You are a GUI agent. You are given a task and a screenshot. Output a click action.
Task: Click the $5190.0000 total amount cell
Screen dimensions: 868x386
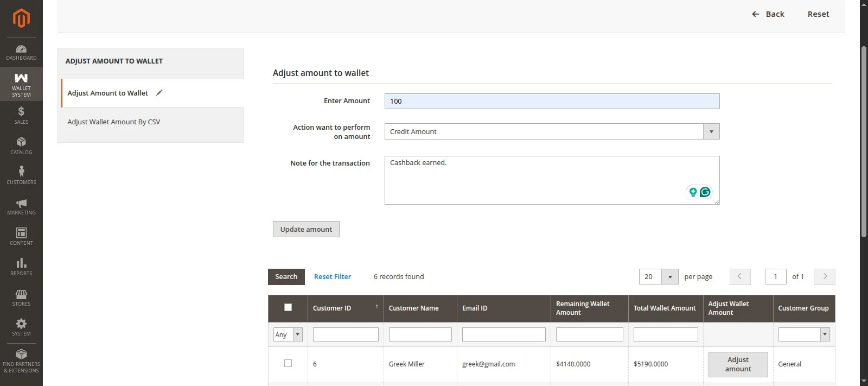point(650,364)
